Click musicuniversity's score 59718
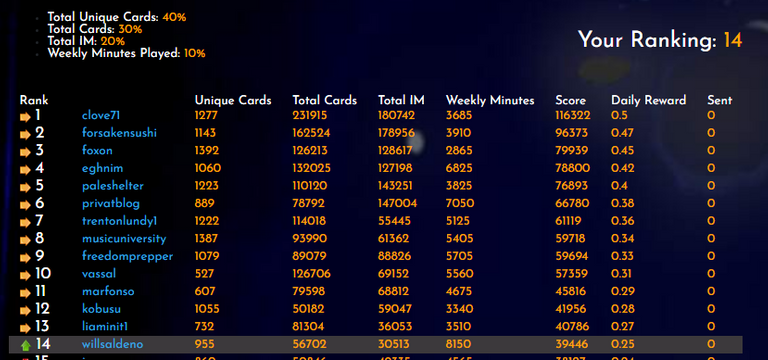Viewport: 768px width, 360px height. (570, 239)
